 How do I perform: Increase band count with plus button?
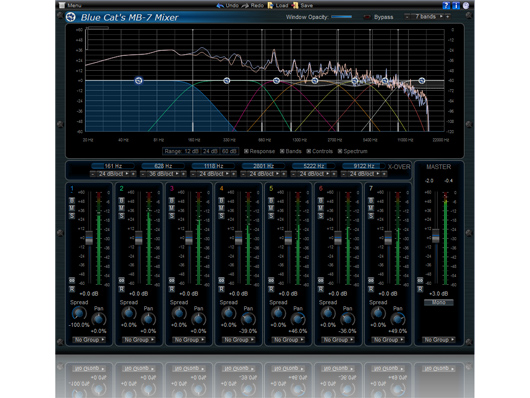[x=448, y=17]
